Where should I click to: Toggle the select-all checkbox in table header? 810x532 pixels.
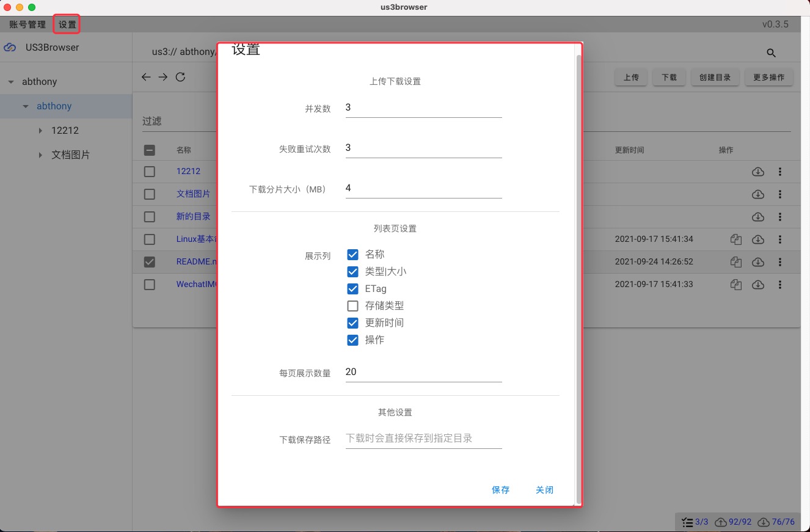tap(150, 150)
